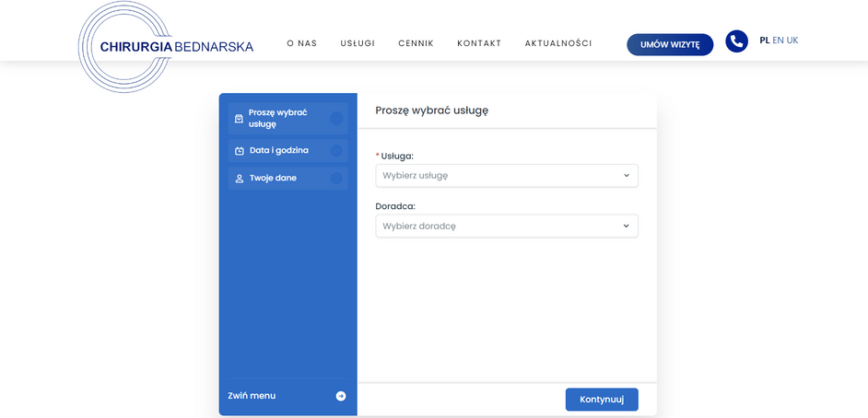Go to USŁUGI in the navigation
The image size is (868, 418).
click(x=358, y=44)
